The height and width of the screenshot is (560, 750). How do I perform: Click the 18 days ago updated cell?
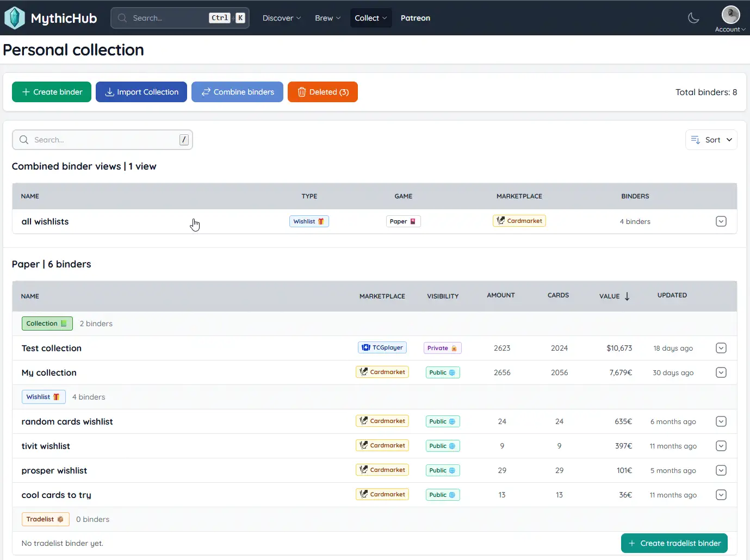pyautogui.click(x=673, y=348)
